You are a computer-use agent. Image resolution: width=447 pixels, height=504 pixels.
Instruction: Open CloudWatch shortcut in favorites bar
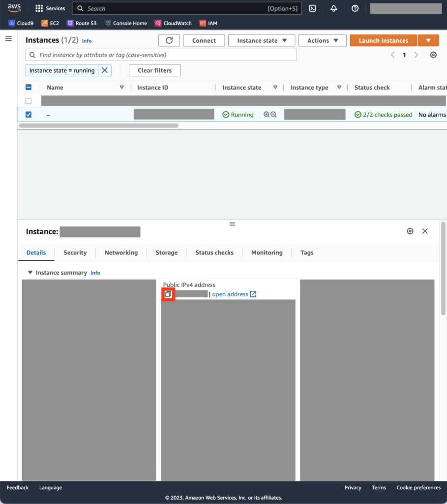point(173,23)
